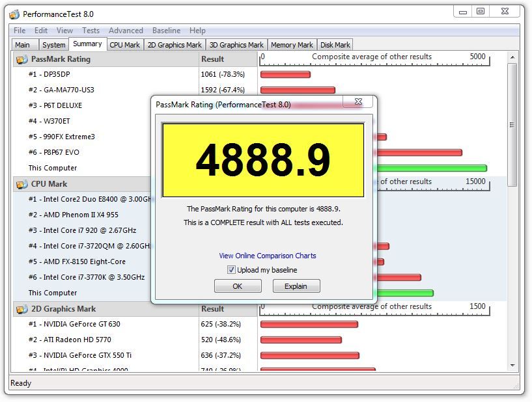
Task: Switch to the Disk Mark tab
Action: [x=335, y=45]
